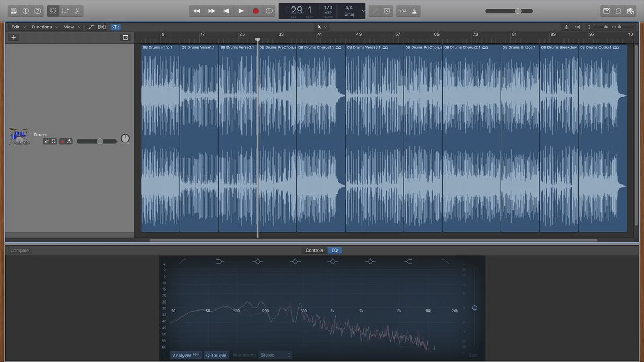Open the Library panel icon
This screenshot has width=644, height=362.
(13, 11)
